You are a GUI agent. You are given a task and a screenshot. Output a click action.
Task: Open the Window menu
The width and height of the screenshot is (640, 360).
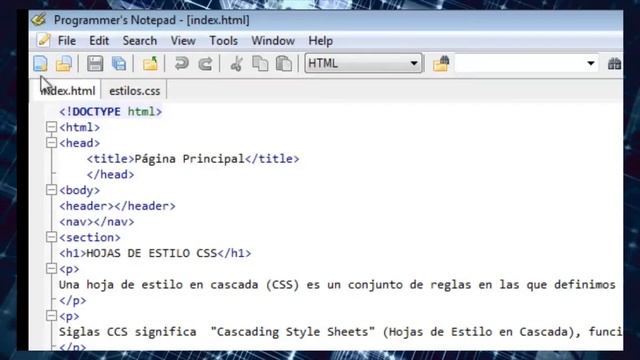[273, 41]
